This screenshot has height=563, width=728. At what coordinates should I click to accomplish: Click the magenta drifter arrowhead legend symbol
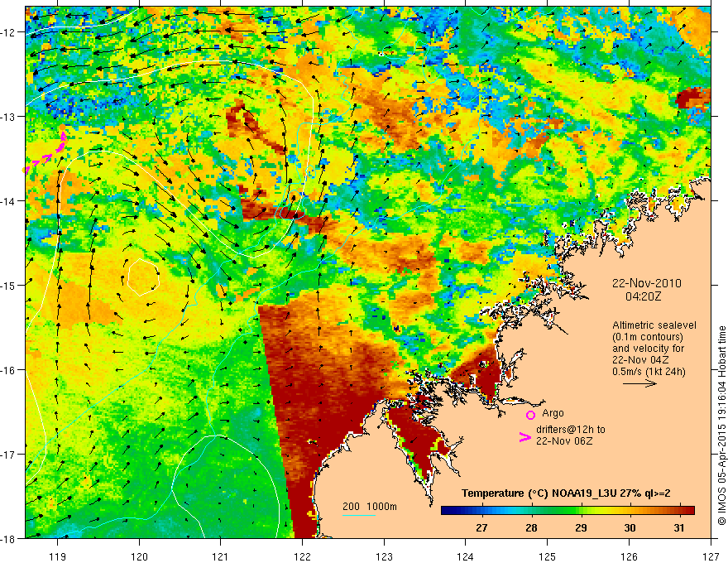point(524,437)
